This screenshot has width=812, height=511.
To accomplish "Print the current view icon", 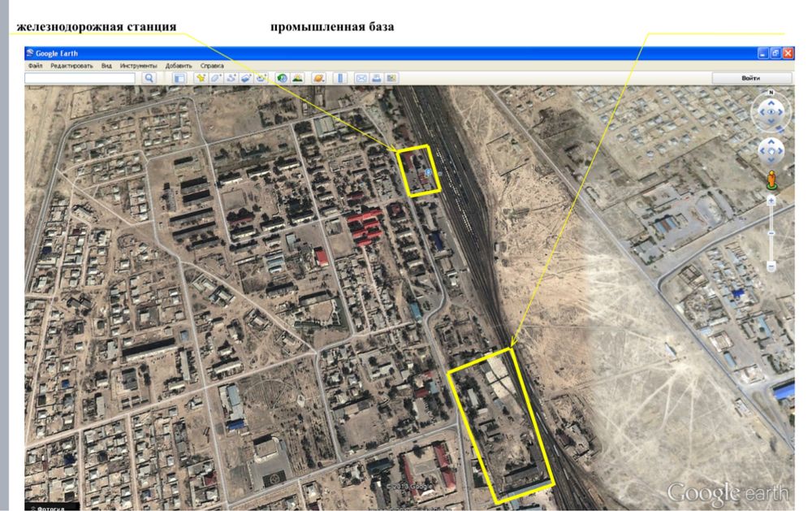I will (377, 78).
